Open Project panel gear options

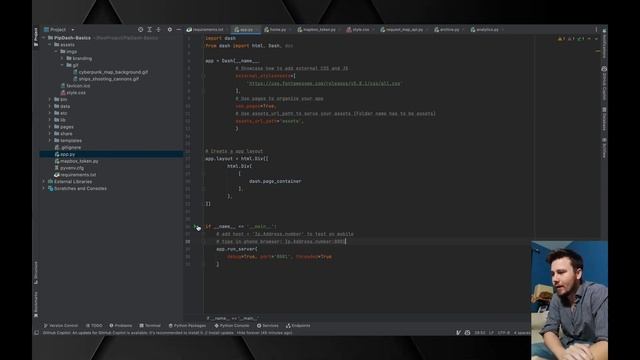pyautogui.click(x=170, y=29)
